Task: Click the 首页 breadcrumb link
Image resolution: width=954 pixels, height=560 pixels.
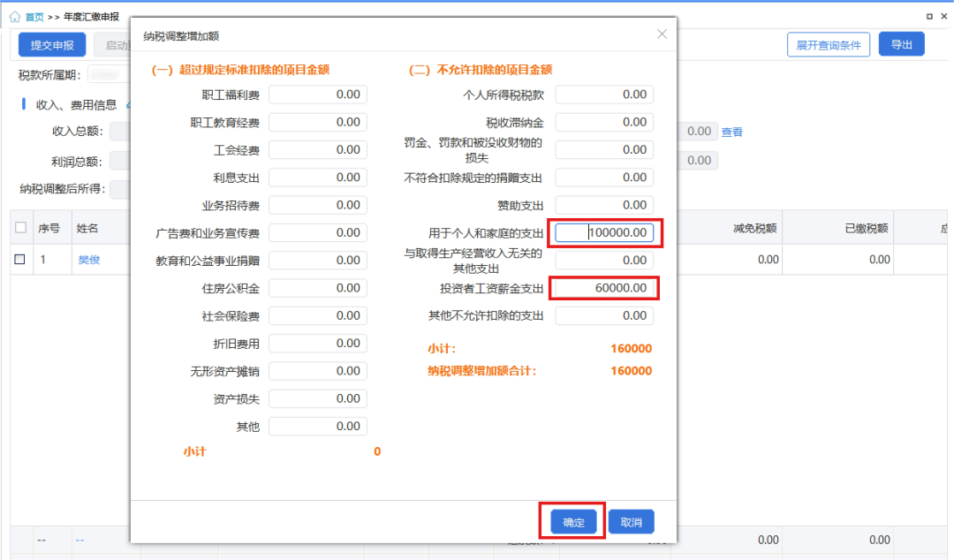Action: pyautogui.click(x=34, y=16)
